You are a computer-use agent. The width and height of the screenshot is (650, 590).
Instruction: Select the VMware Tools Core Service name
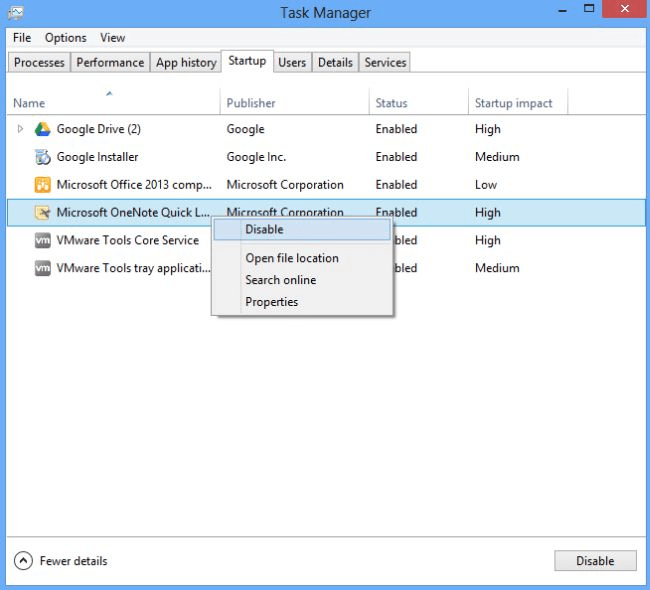[128, 240]
